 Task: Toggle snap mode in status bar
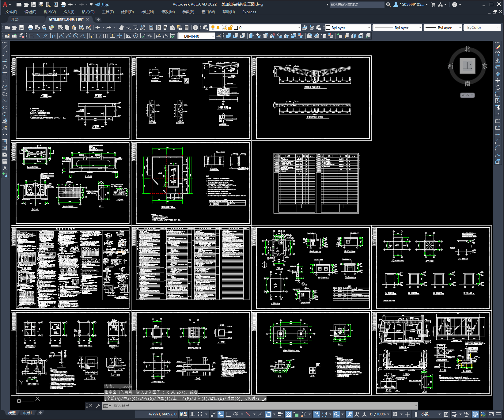tap(200, 414)
